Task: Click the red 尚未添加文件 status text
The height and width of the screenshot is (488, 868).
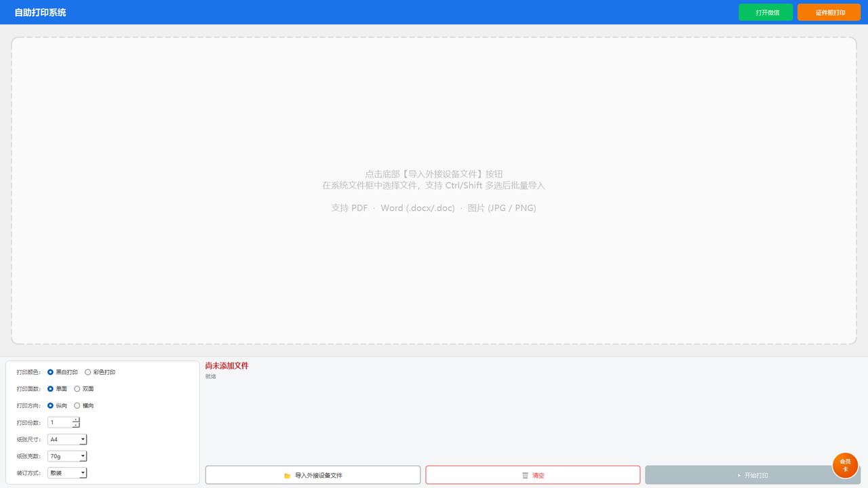Action: (227, 365)
